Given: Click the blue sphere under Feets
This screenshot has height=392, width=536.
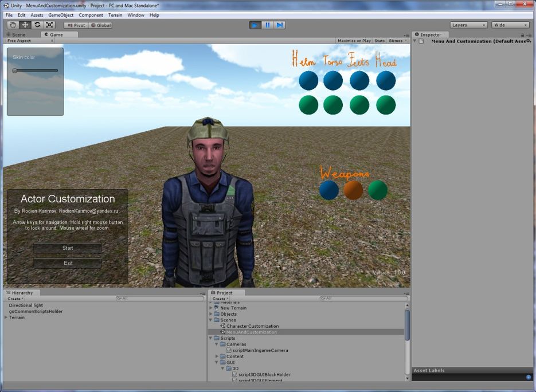Looking at the screenshot, I should click(x=359, y=81).
